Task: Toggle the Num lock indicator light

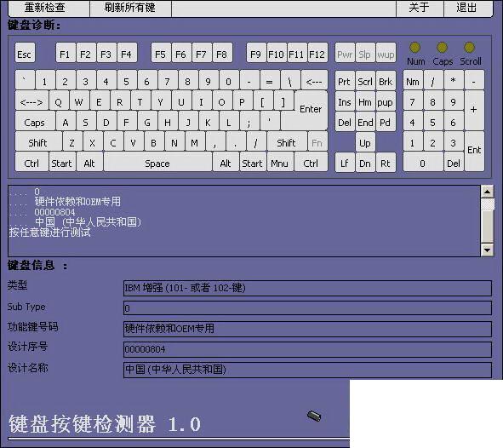Action: click(414, 48)
